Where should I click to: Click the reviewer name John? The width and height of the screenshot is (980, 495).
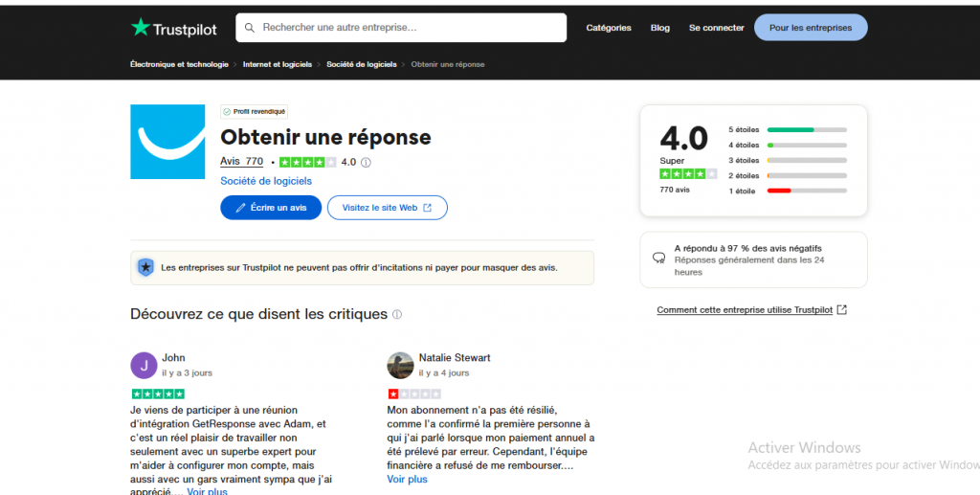click(173, 357)
